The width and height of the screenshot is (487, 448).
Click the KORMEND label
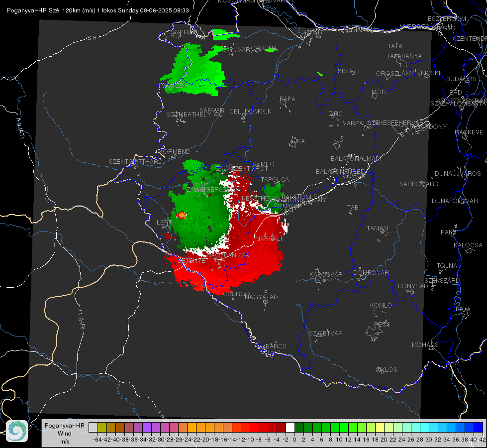(x=175, y=152)
